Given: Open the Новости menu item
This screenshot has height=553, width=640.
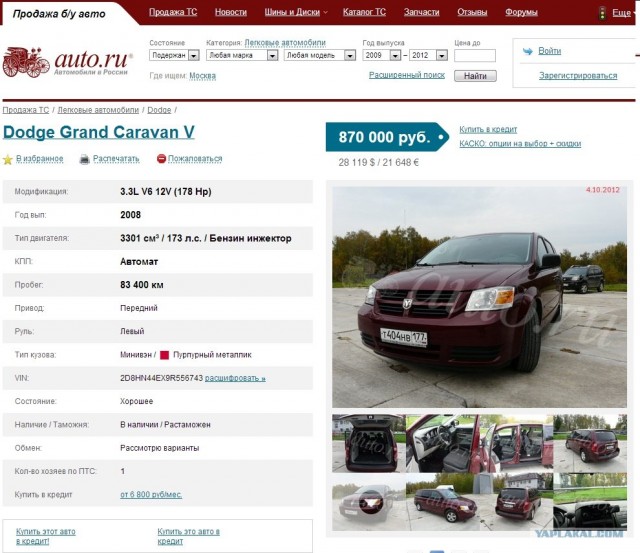Looking at the screenshot, I should pyautogui.click(x=230, y=12).
